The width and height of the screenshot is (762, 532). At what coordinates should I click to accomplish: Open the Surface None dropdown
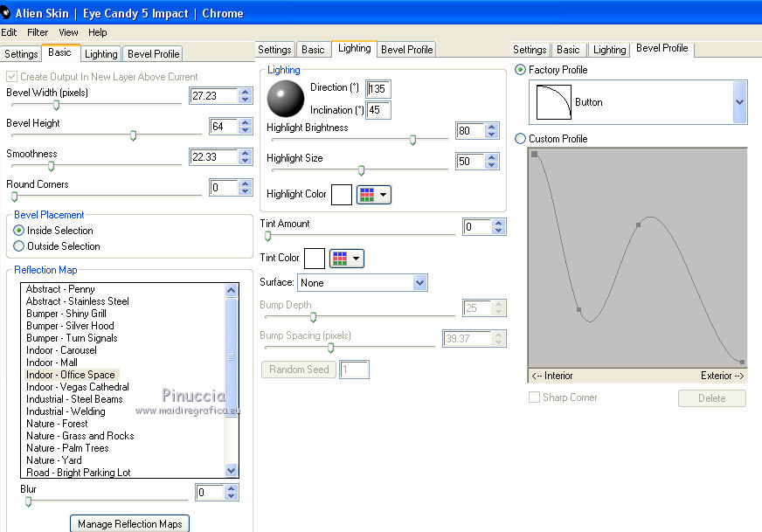click(419, 282)
